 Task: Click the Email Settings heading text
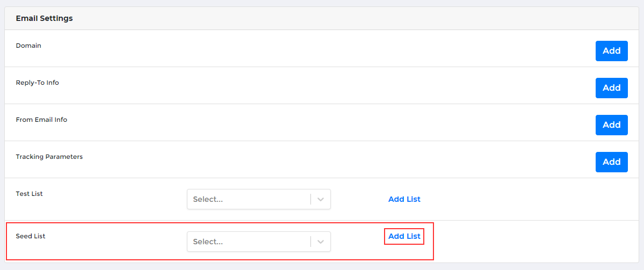pos(44,18)
